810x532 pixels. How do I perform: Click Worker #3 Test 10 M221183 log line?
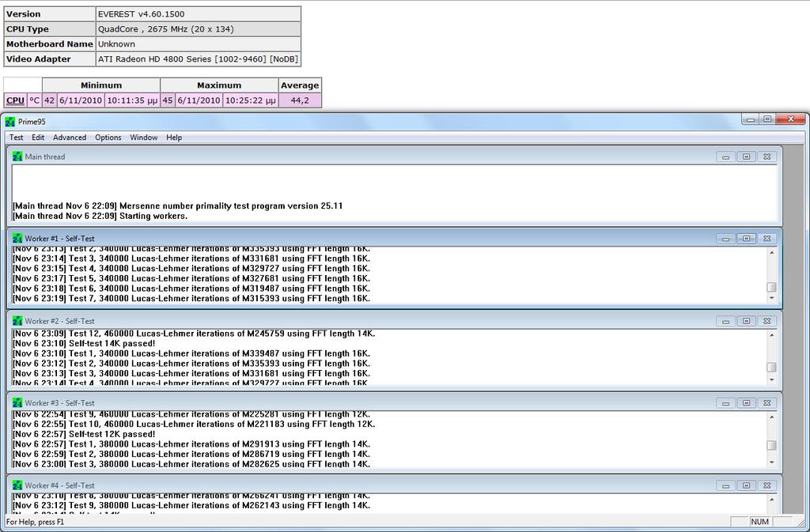tap(194, 424)
